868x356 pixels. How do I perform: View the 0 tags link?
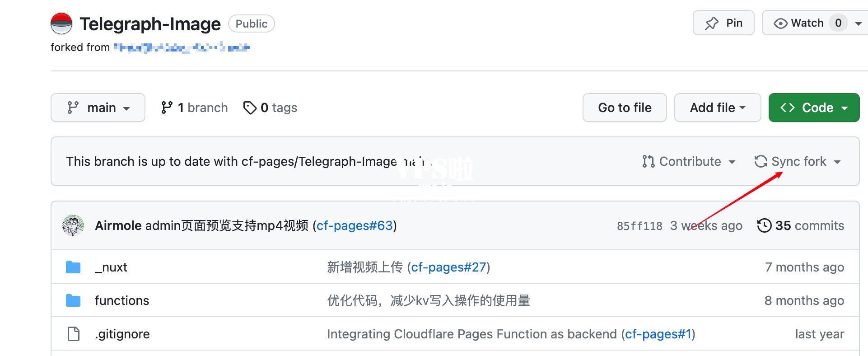coord(270,108)
